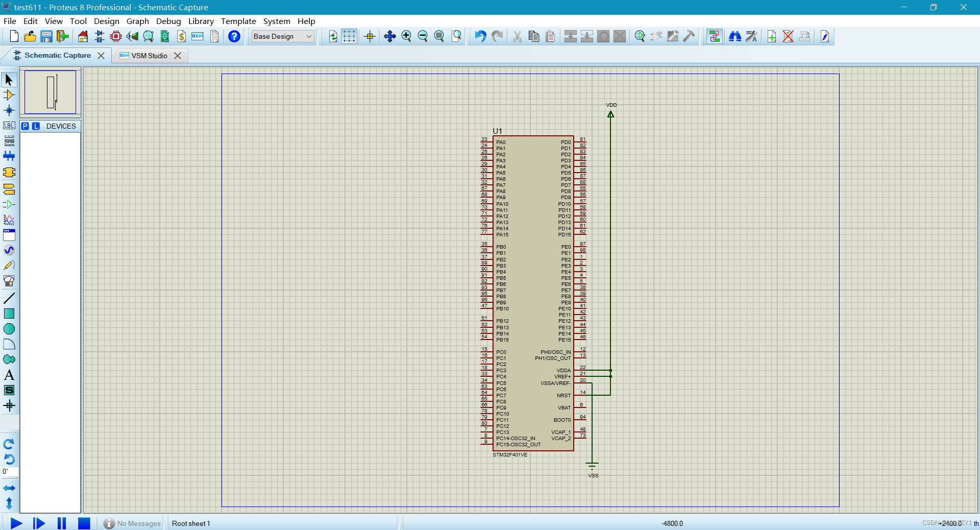Open the Design menu
The height and width of the screenshot is (530, 980).
coord(107,21)
